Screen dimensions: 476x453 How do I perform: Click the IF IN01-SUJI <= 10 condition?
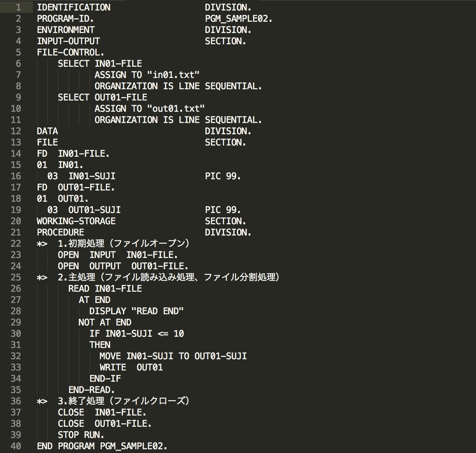click(137, 334)
